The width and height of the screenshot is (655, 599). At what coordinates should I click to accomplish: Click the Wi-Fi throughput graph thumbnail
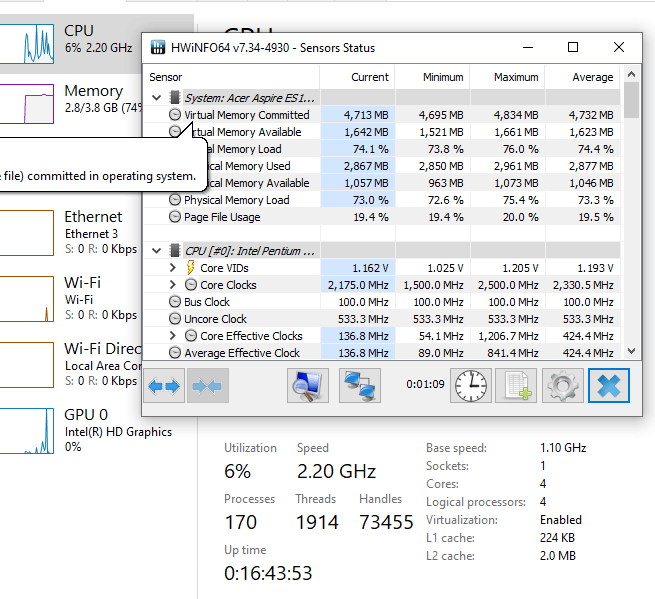27,299
